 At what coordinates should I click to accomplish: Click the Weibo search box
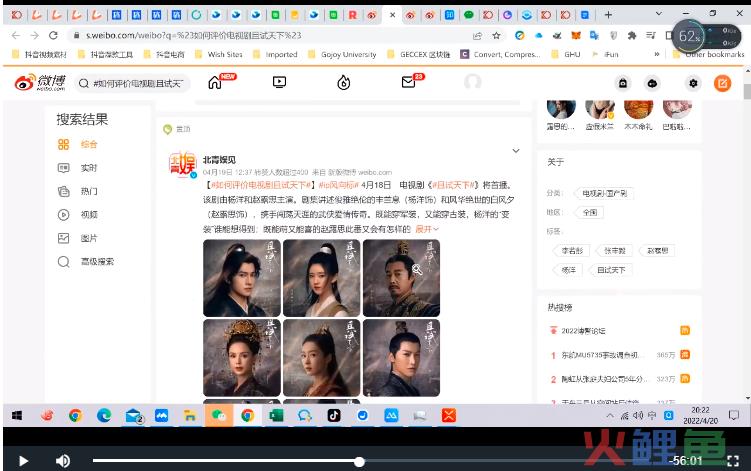click(133, 83)
